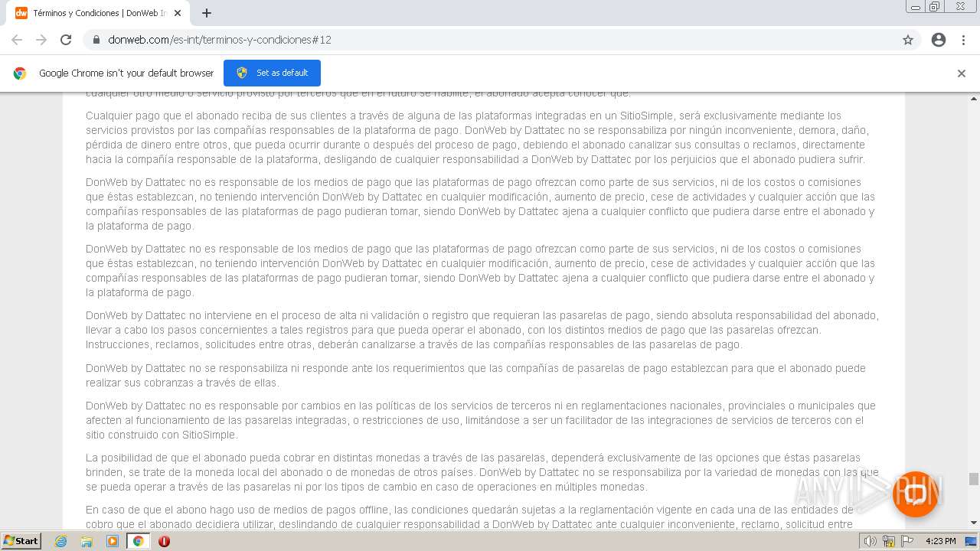This screenshot has height=551, width=980.
Task: Reload the page with the refresh icon
Action: click(66, 40)
